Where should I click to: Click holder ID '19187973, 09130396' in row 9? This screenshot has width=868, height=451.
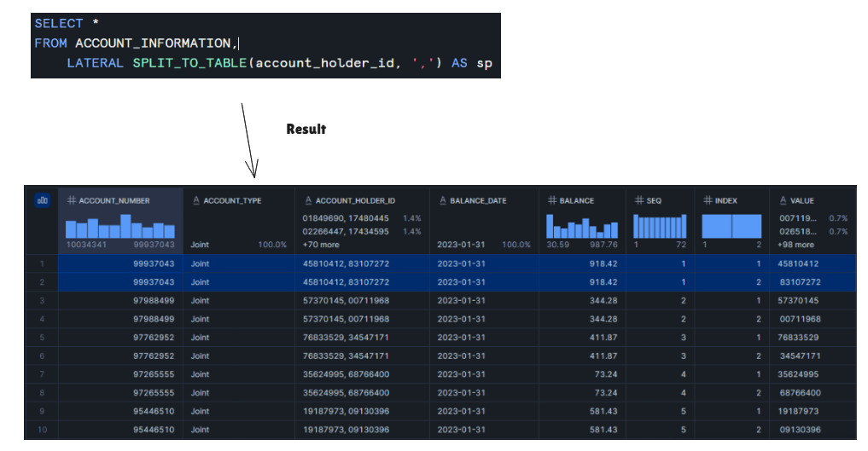click(x=346, y=411)
